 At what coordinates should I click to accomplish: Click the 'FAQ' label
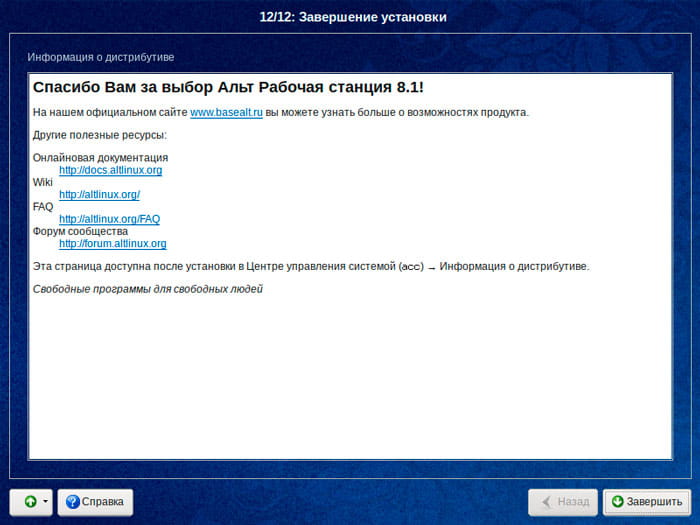pos(43,207)
